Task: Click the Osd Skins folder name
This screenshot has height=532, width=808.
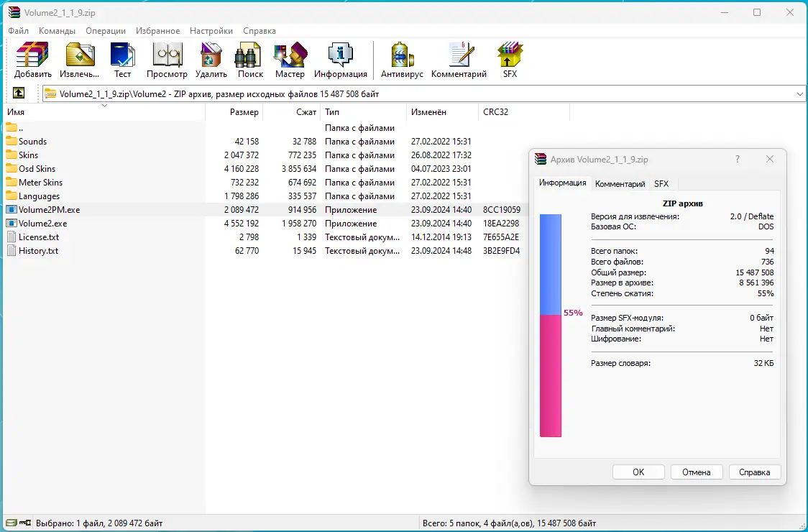Action: tap(37, 168)
